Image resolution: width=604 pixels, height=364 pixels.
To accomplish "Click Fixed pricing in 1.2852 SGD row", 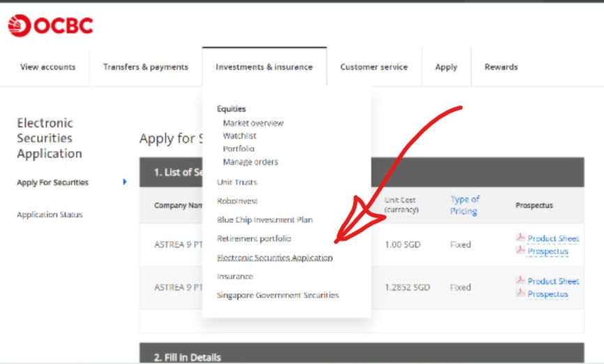I will click(460, 287).
